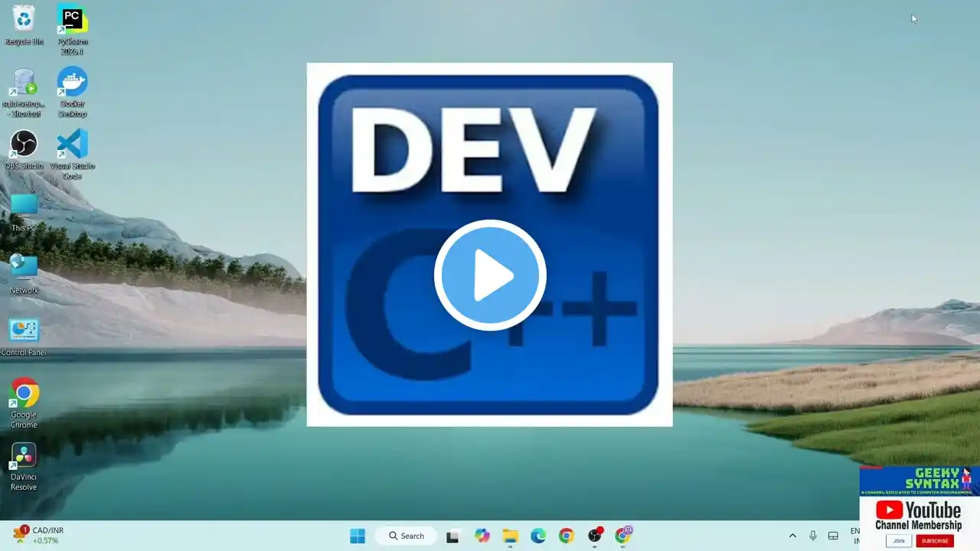Open Task View from the taskbar
980x551 pixels.
pyautogui.click(x=453, y=536)
